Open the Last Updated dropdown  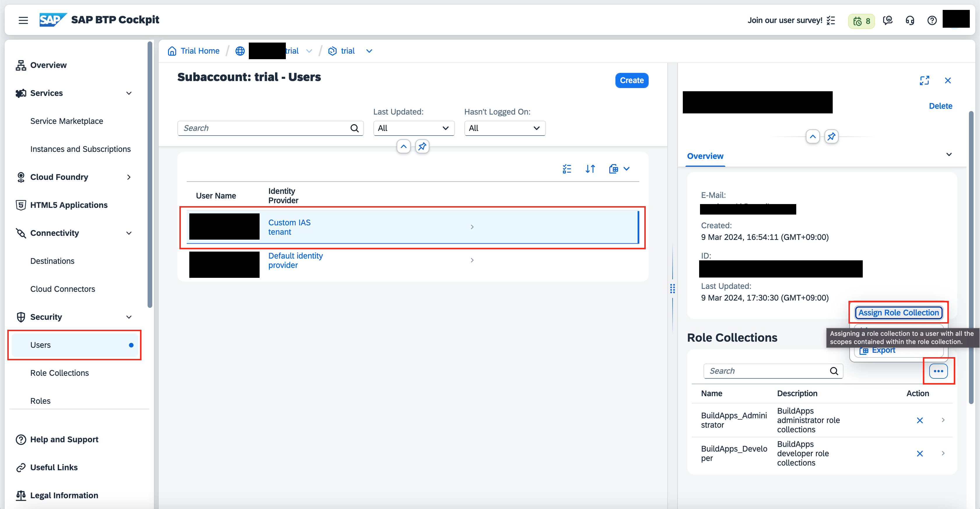coord(414,128)
